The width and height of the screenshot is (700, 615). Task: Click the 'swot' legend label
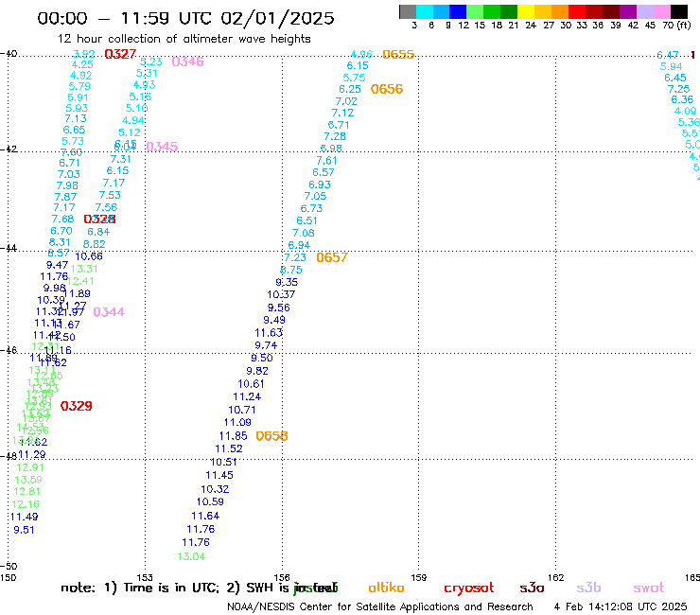point(649,588)
